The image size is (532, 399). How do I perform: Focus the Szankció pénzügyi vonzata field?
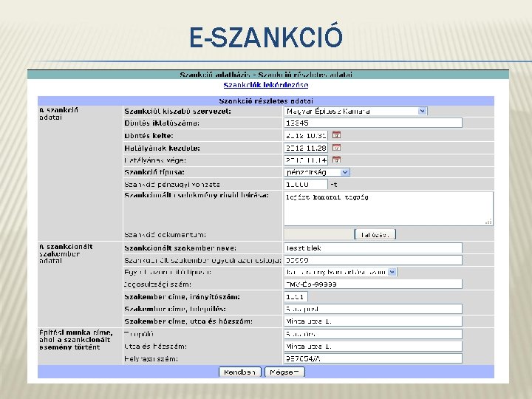coord(306,184)
